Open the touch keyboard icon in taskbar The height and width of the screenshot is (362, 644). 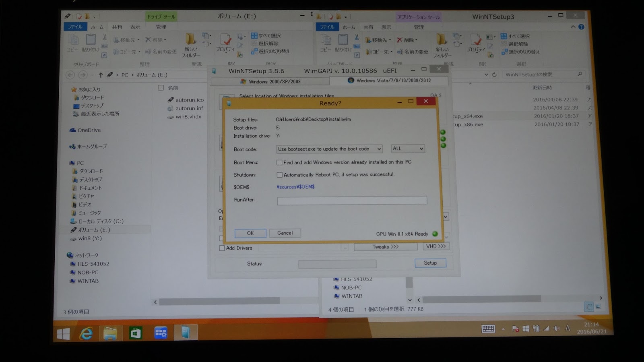pos(488,329)
